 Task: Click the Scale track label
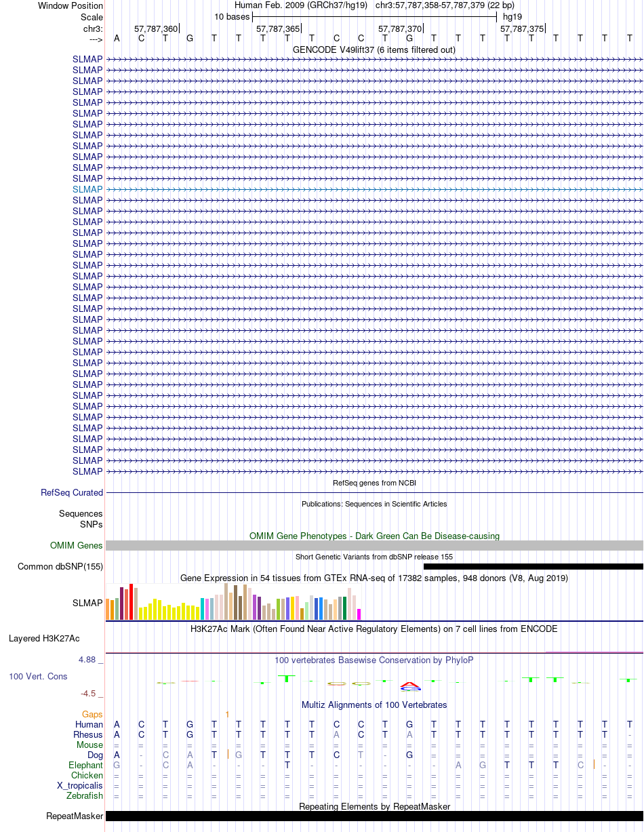coord(92,17)
